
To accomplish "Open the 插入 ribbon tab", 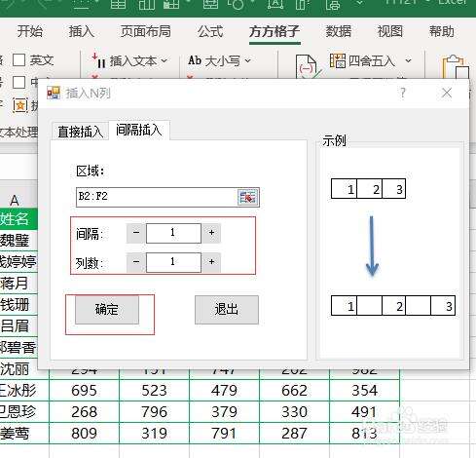I will [x=81, y=31].
